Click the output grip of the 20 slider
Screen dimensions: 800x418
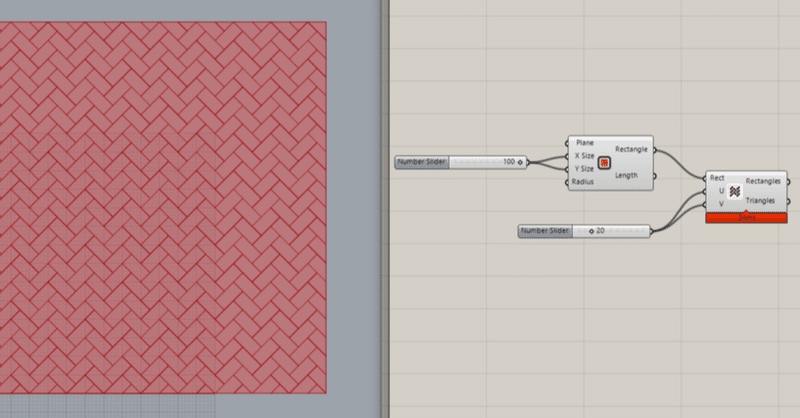pos(652,231)
